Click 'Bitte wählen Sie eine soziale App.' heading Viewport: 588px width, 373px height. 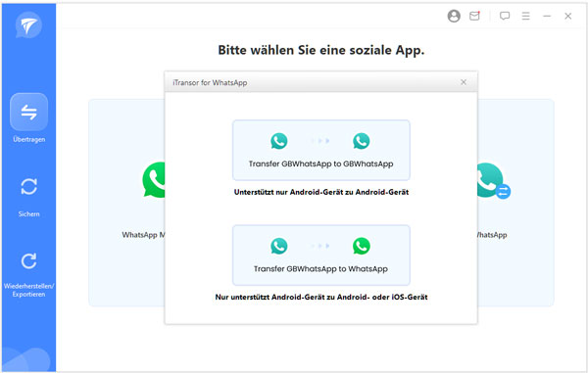point(321,50)
